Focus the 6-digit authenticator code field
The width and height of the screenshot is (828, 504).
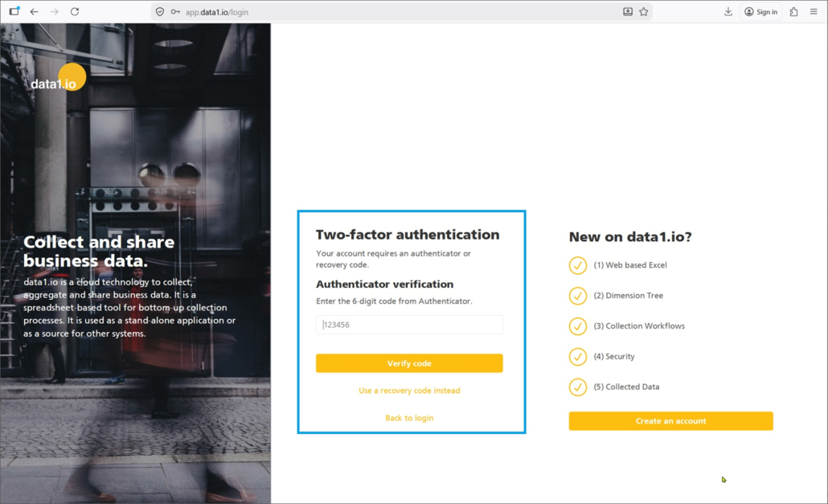pyautogui.click(x=409, y=325)
